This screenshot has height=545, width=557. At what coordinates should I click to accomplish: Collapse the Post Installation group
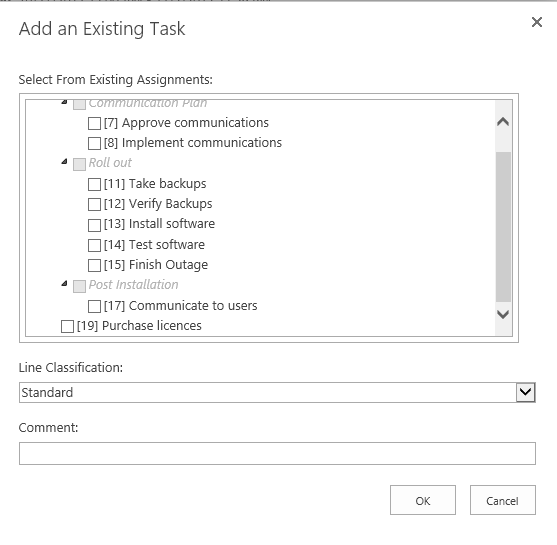[64, 284]
